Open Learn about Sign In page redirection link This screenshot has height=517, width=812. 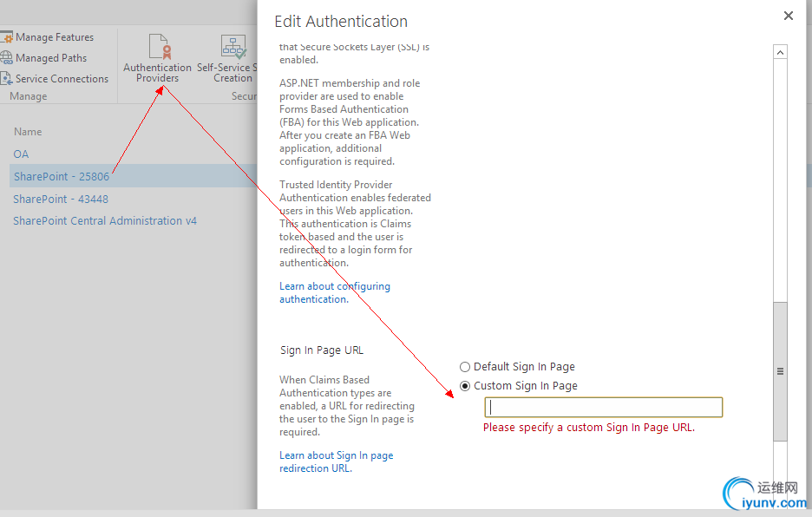click(336, 461)
